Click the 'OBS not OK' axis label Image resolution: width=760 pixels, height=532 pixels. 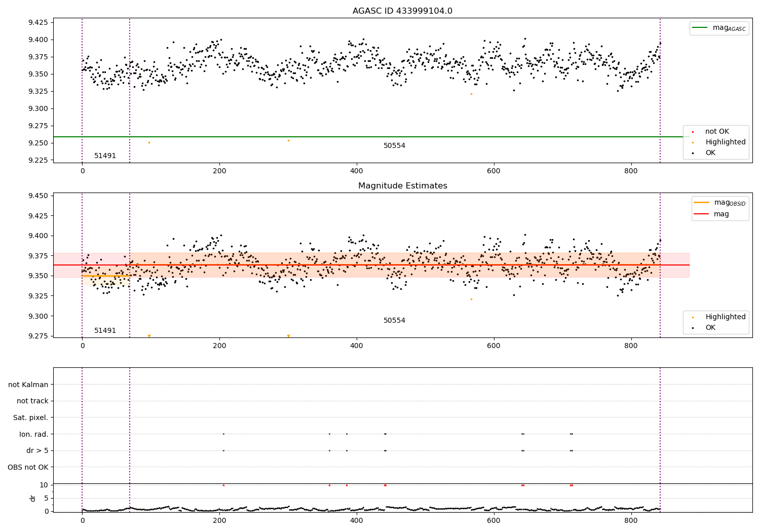pyautogui.click(x=28, y=468)
